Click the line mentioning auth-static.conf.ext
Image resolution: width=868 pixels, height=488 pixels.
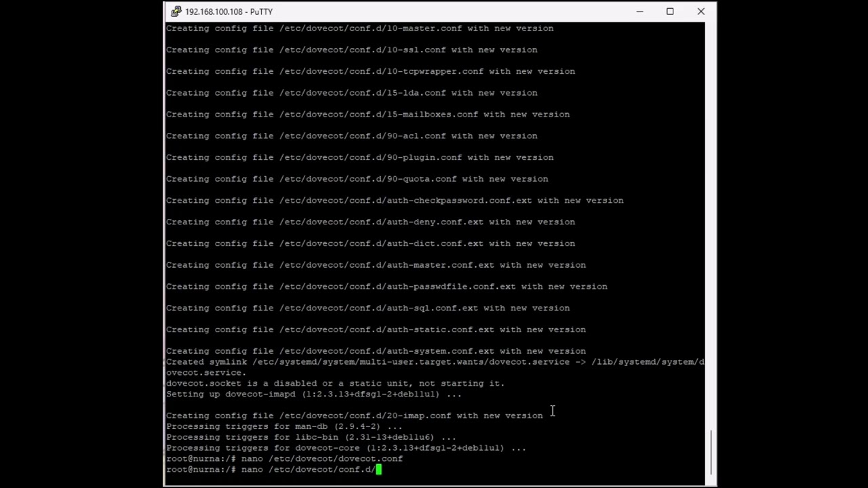pyautogui.click(x=376, y=329)
